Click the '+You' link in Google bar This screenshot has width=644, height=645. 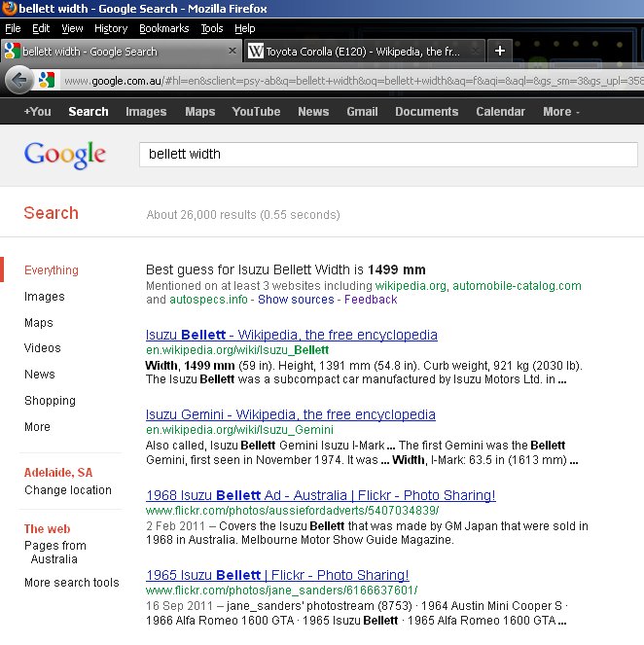coord(37,112)
